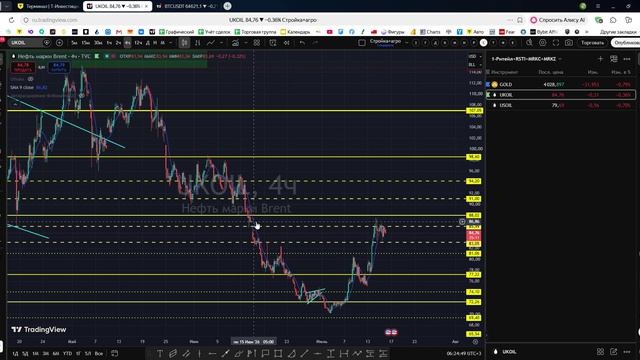
Task: Expand the timeframe dropdown arrow
Action: (x=171, y=43)
